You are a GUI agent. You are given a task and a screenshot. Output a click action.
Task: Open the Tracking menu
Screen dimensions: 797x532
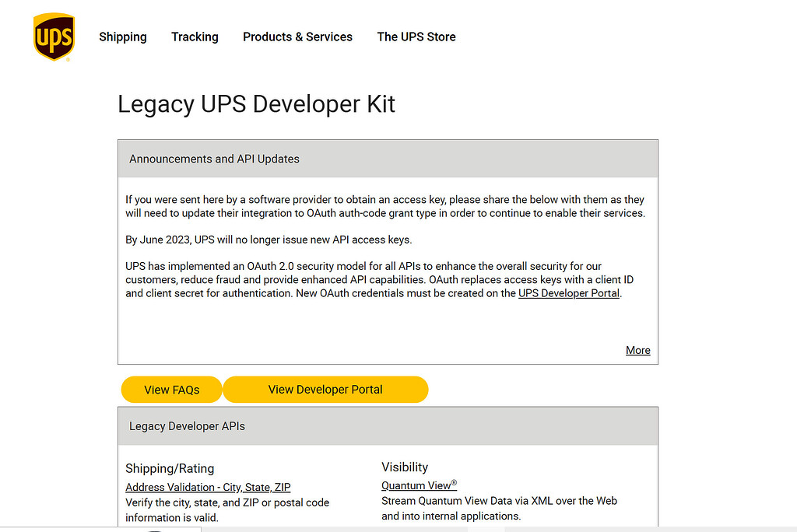[195, 37]
